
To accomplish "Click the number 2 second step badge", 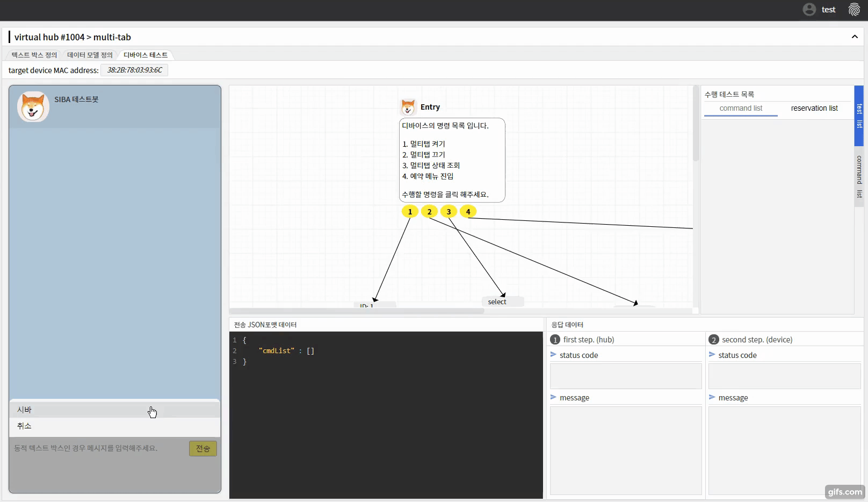I will point(714,340).
